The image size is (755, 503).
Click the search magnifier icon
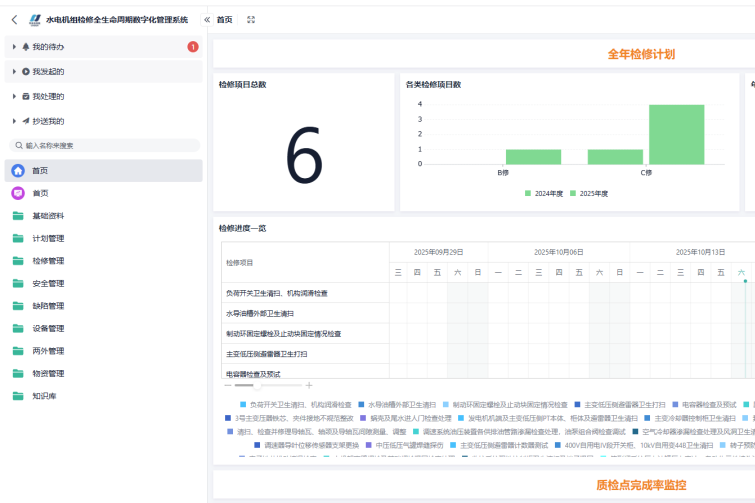[19, 145]
